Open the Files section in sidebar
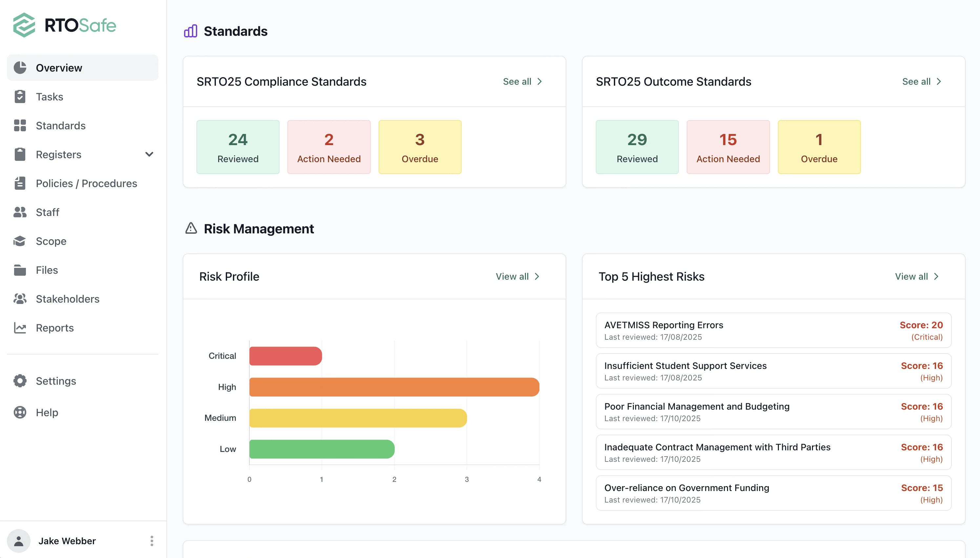980x558 pixels. click(47, 270)
